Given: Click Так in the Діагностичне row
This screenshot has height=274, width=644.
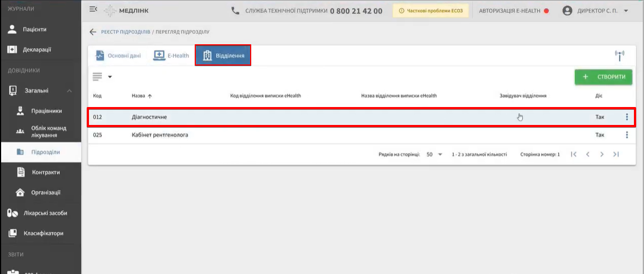Looking at the screenshot, I should pyautogui.click(x=600, y=117).
